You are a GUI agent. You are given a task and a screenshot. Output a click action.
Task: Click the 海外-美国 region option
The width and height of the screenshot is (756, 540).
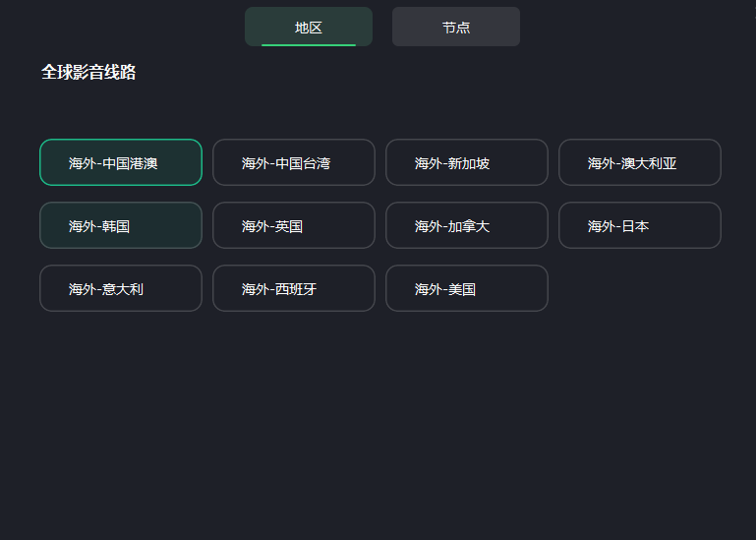pos(467,288)
